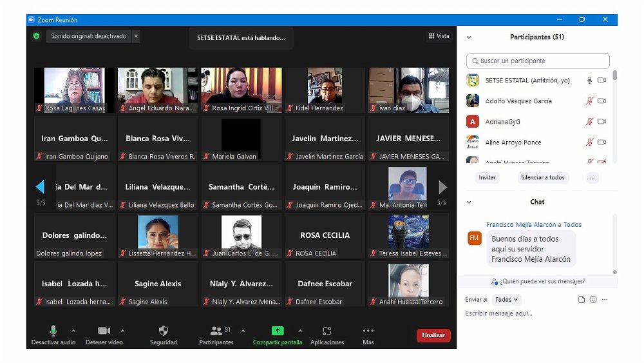Open the Enviar a Todos dropdown
Image resolution: width=644 pixels, height=363 pixels.
[507, 299]
